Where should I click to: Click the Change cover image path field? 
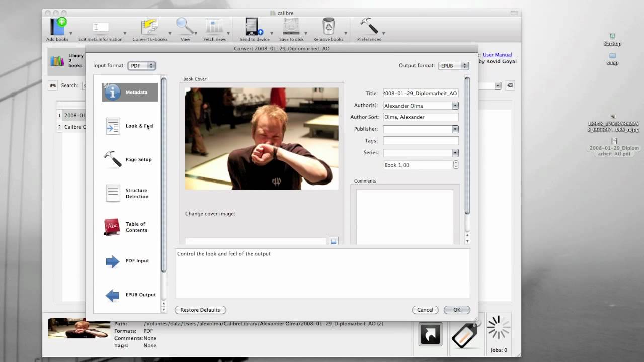point(256,241)
